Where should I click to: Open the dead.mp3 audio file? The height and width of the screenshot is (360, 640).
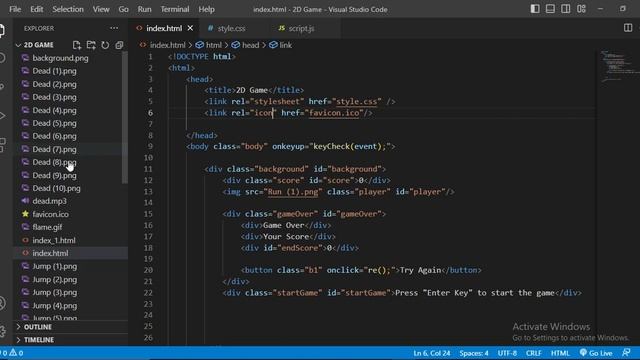point(49,201)
